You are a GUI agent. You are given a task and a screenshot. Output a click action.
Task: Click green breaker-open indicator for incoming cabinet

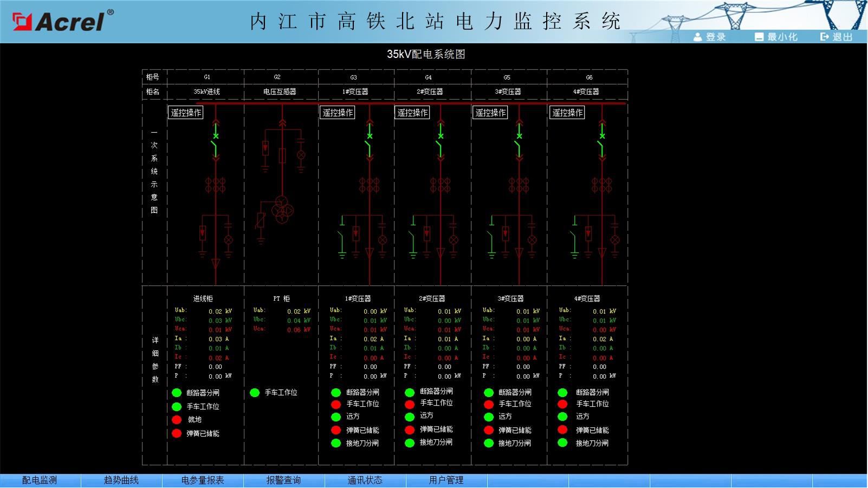click(x=177, y=393)
